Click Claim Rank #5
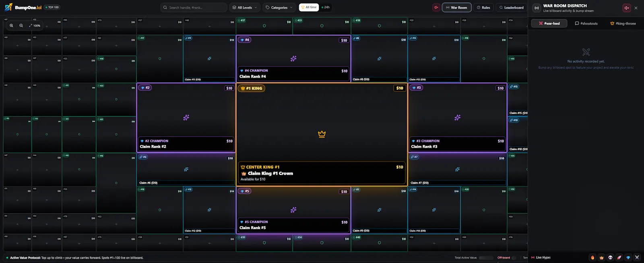This screenshot has height=263, width=644. point(253,228)
